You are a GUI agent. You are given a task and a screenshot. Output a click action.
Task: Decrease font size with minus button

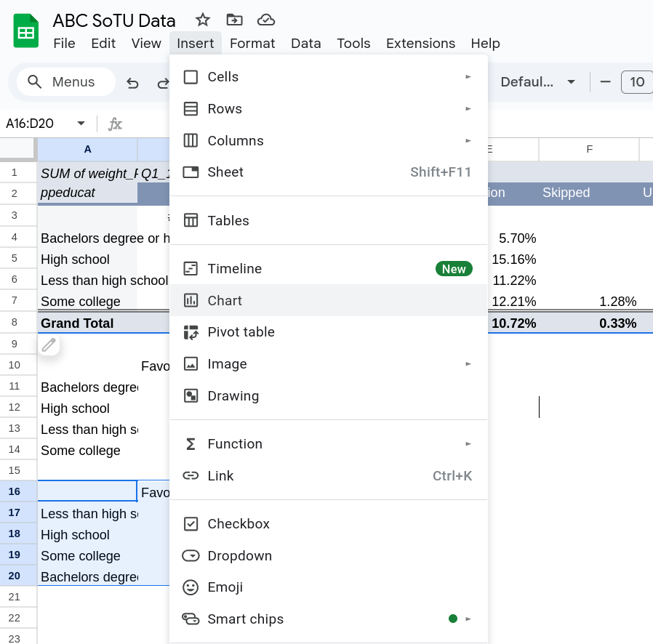coord(605,82)
